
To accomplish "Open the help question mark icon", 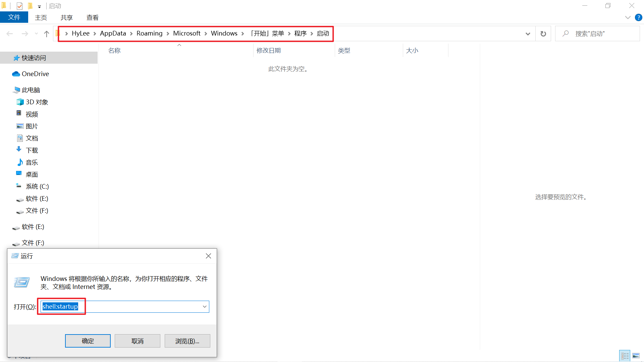I will [638, 17].
